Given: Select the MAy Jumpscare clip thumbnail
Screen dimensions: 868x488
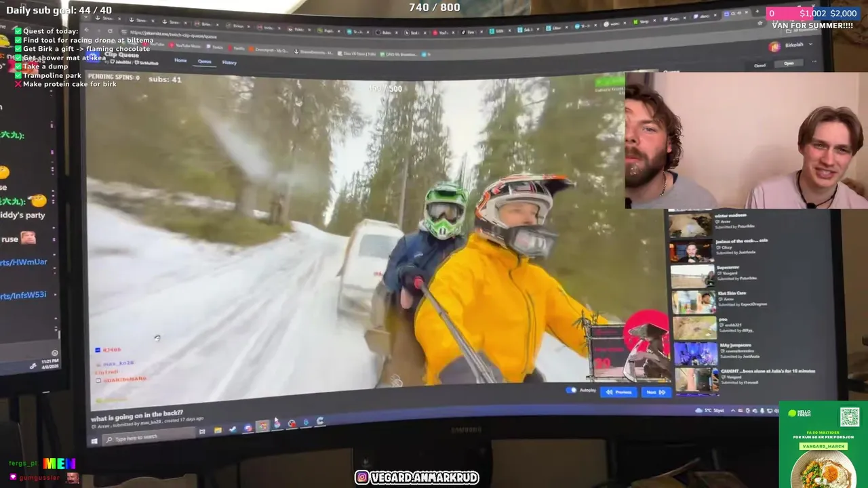Looking at the screenshot, I should 695,353.
